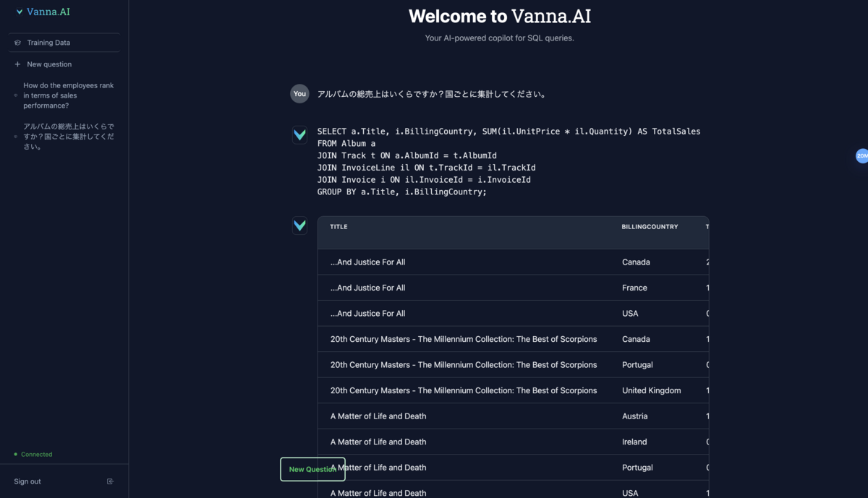Click the Welcome to Vanna.AI heading
Screen dimensions: 868x498
click(x=499, y=16)
